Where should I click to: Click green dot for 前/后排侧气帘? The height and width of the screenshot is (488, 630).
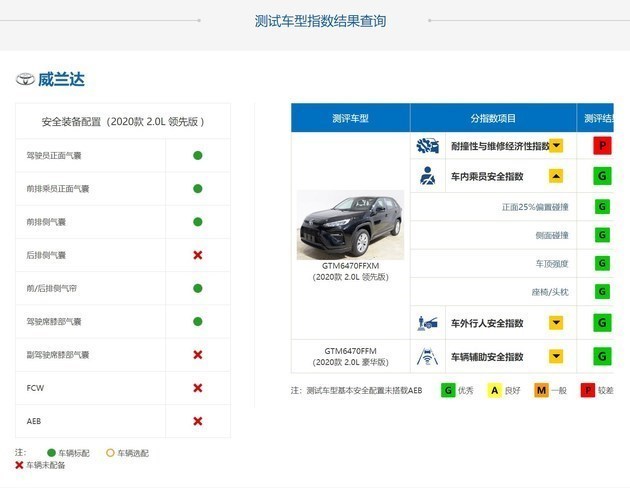(x=198, y=288)
